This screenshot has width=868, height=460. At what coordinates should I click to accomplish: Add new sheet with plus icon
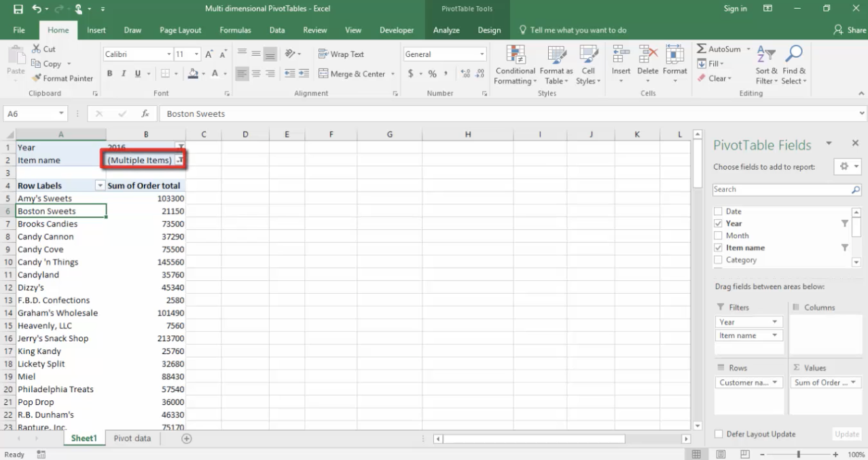tap(187, 438)
